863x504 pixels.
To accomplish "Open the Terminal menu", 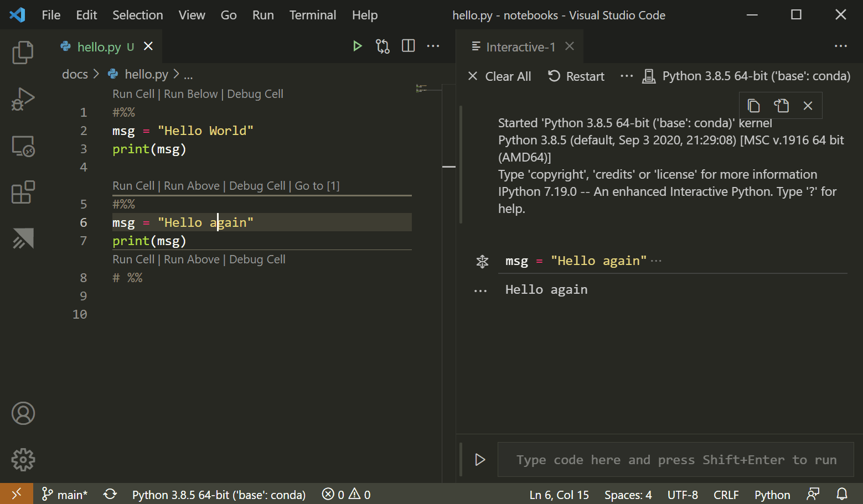I will click(312, 15).
